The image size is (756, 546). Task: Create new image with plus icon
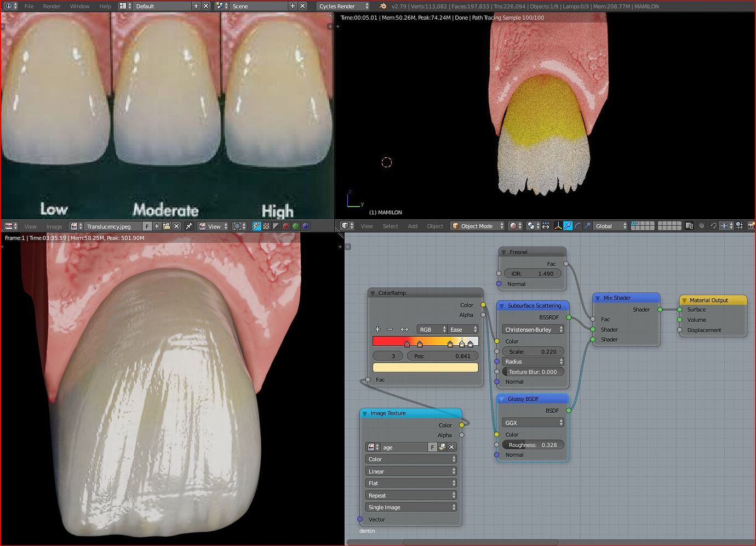157,226
